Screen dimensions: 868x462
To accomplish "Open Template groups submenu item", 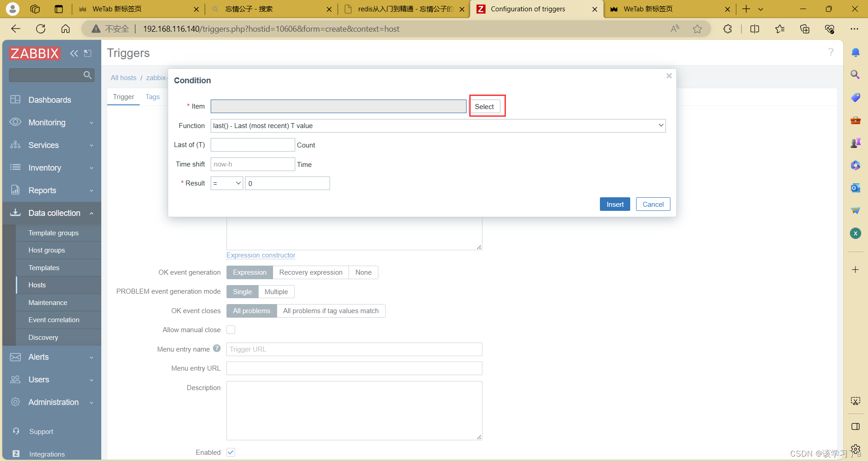I will click(58, 233).
